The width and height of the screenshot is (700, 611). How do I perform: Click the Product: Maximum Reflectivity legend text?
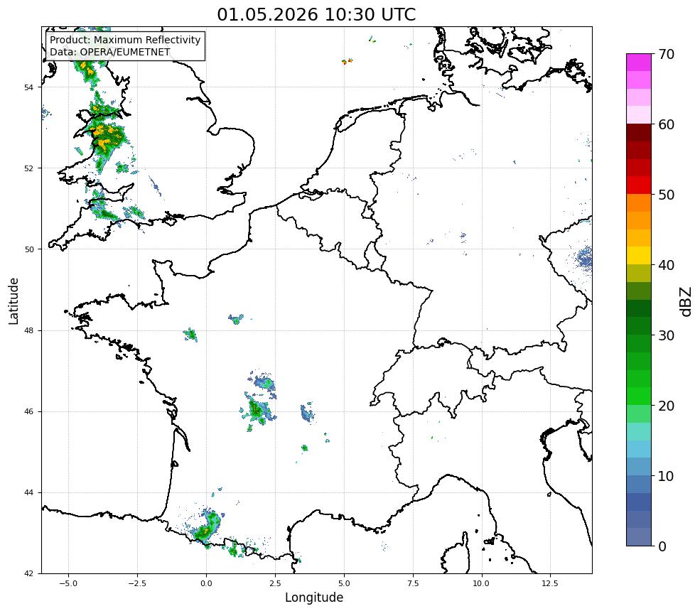pyautogui.click(x=125, y=40)
